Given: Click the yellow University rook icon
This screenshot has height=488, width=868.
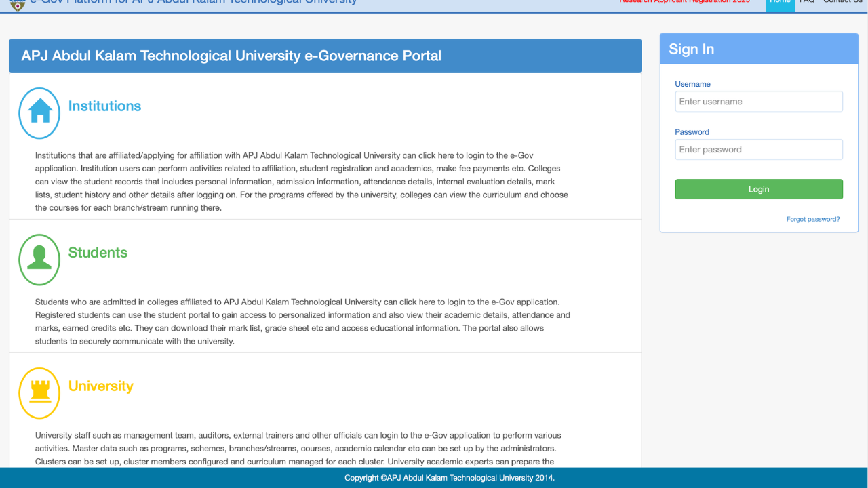Looking at the screenshot, I should (39, 393).
